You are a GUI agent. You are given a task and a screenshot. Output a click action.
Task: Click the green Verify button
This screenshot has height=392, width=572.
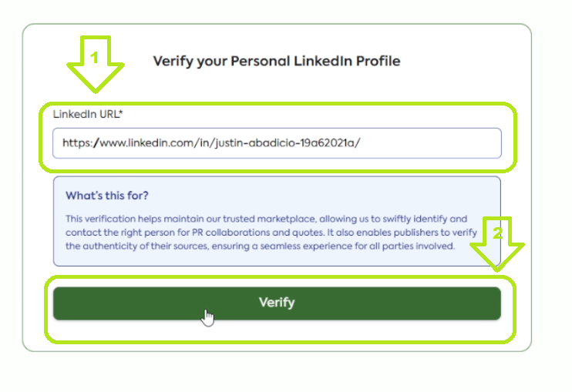(276, 303)
